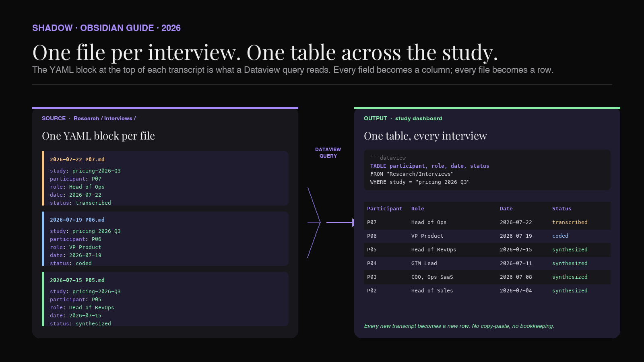The width and height of the screenshot is (644, 362).
Task: Click the table date '2026-07-15'
Action: 516,250
